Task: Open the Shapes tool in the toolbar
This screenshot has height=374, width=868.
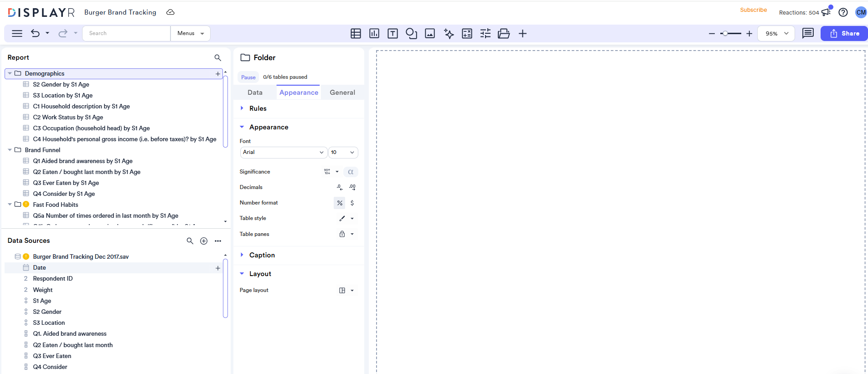Action: tap(411, 34)
